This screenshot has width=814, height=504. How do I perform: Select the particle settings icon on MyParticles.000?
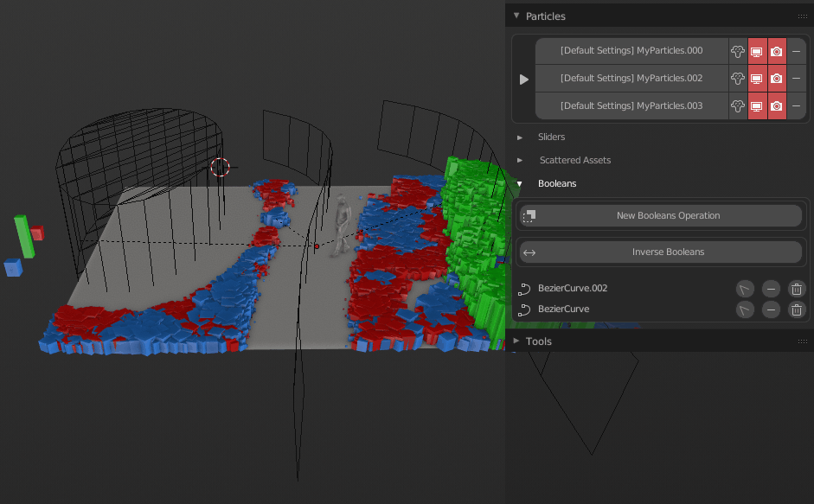pyautogui.click(x=738, y=51)
